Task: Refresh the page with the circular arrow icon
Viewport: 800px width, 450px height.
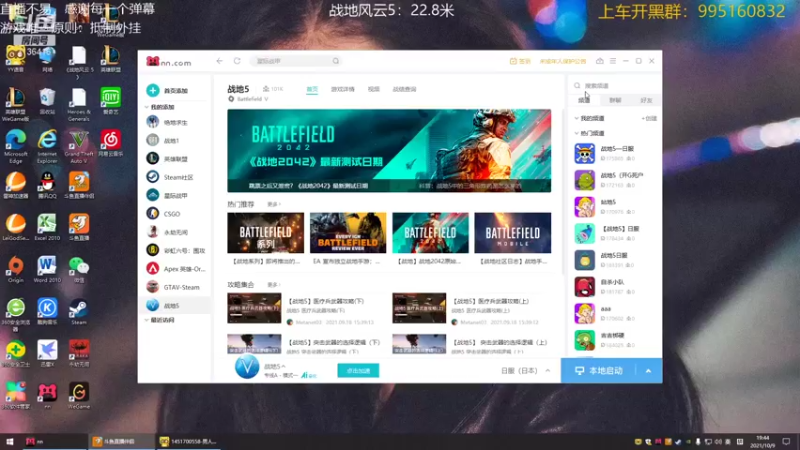Action: pos(237,61)
